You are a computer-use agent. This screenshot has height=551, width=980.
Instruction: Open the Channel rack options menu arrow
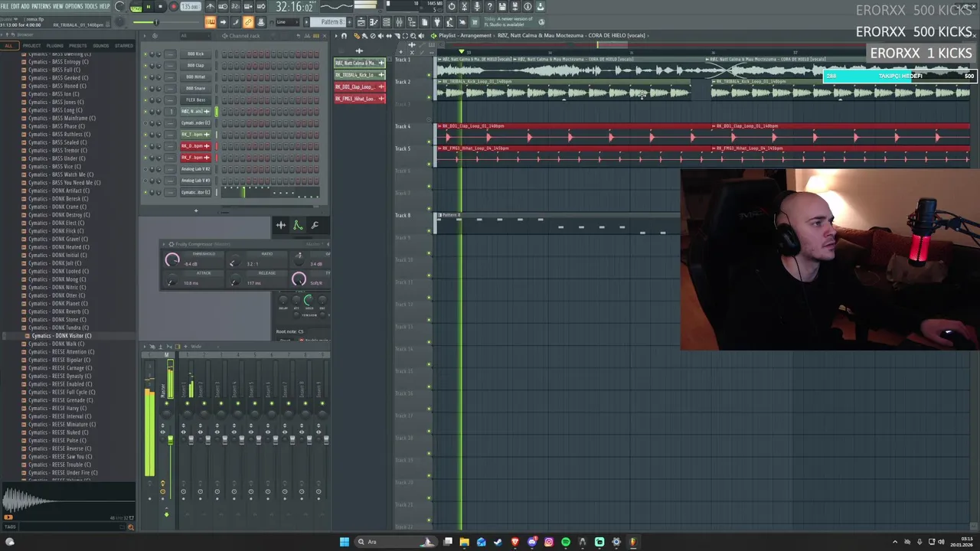(145, 36)
